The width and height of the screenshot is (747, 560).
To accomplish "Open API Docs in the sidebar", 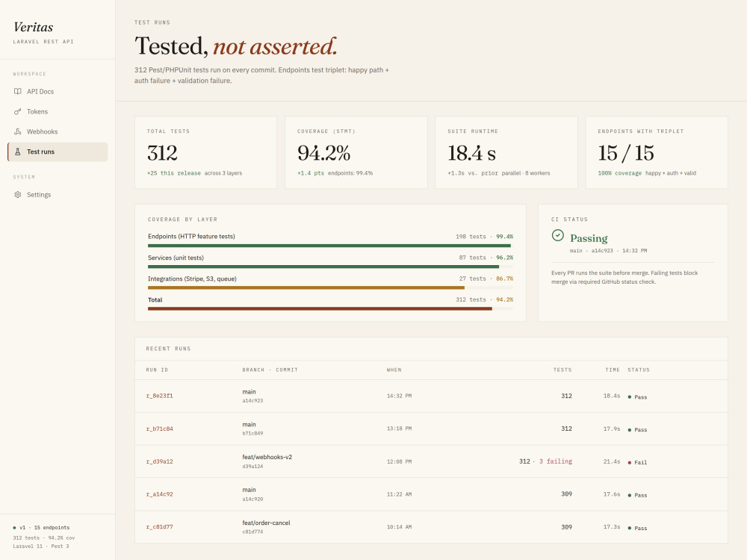I will [58, 91].
